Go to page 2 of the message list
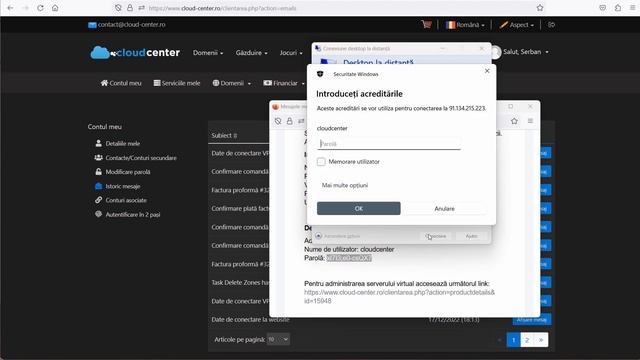Viewport: 640px width, 360px height. (527, 340)
